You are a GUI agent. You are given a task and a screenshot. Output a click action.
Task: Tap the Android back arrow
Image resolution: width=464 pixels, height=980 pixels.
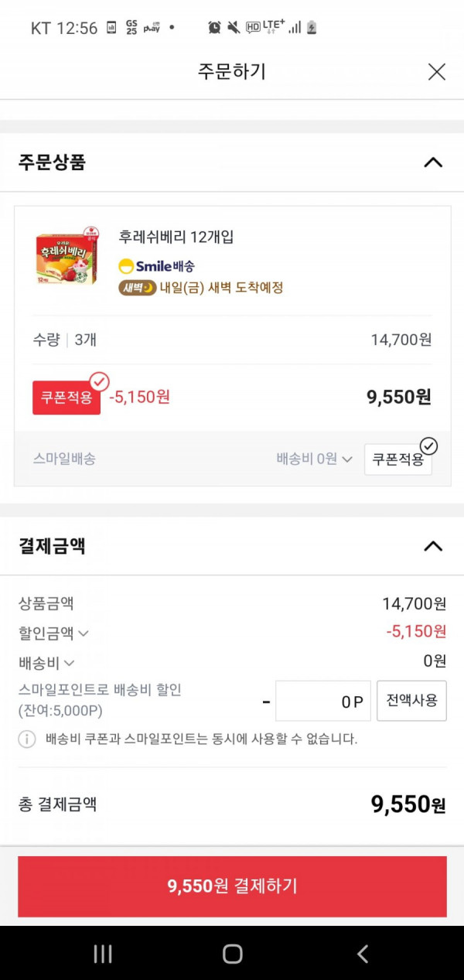pyautogui.click(x=363, y=954)
